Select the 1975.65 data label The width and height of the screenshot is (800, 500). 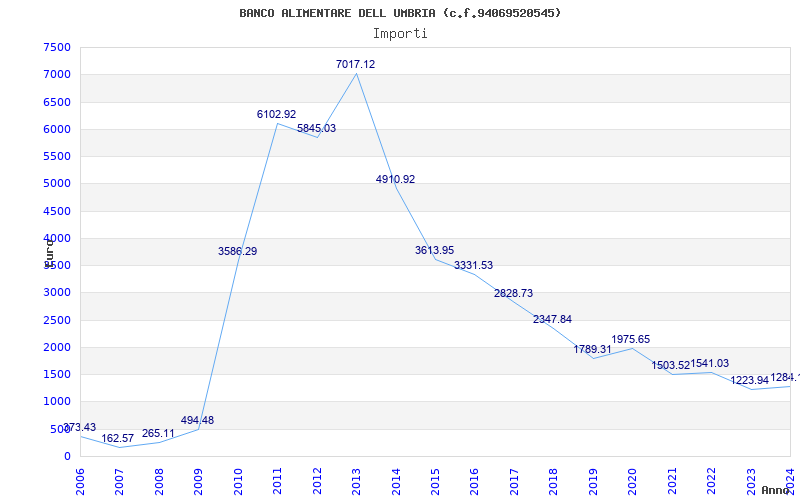[631, 339]
